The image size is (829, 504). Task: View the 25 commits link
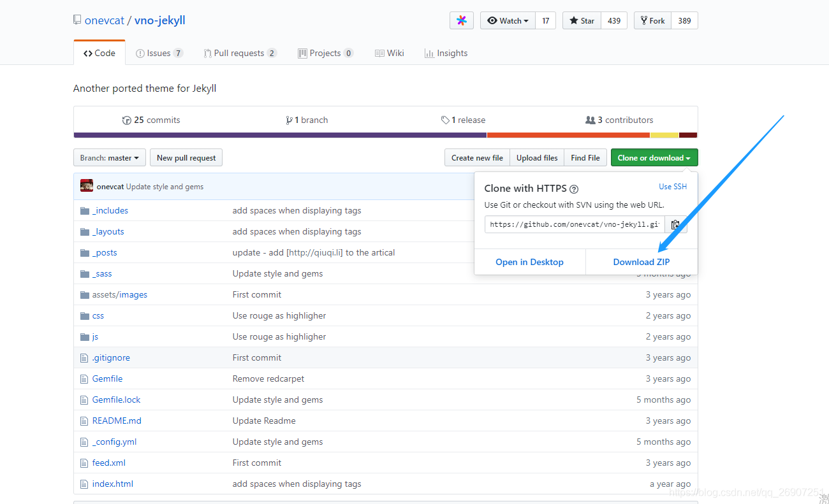coord(151,120)
